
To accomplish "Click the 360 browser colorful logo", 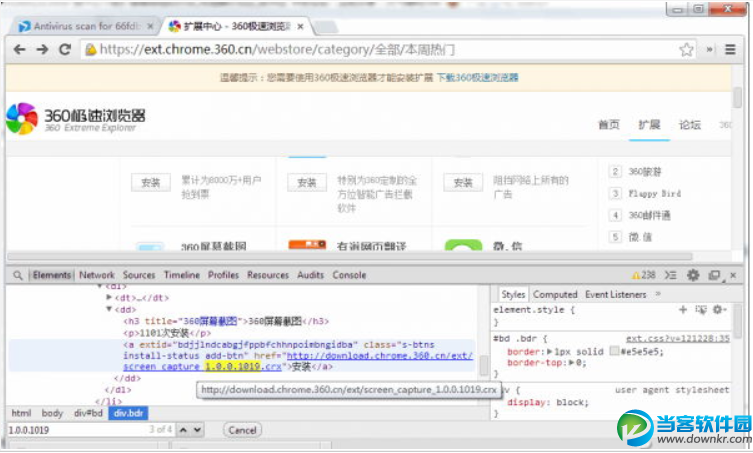I will [22, 118].
